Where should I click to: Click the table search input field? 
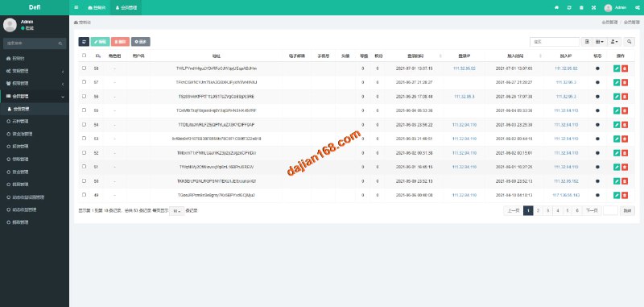[555, 42]
